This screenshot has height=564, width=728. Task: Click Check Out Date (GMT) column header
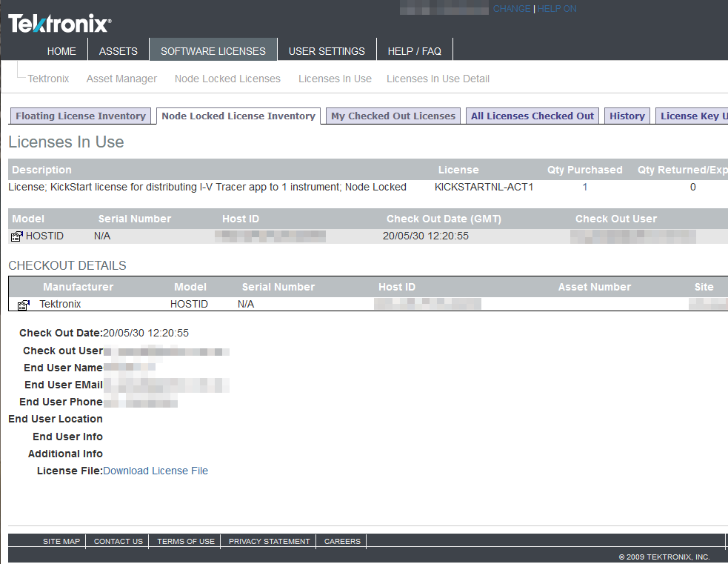(x=444, y=219)
